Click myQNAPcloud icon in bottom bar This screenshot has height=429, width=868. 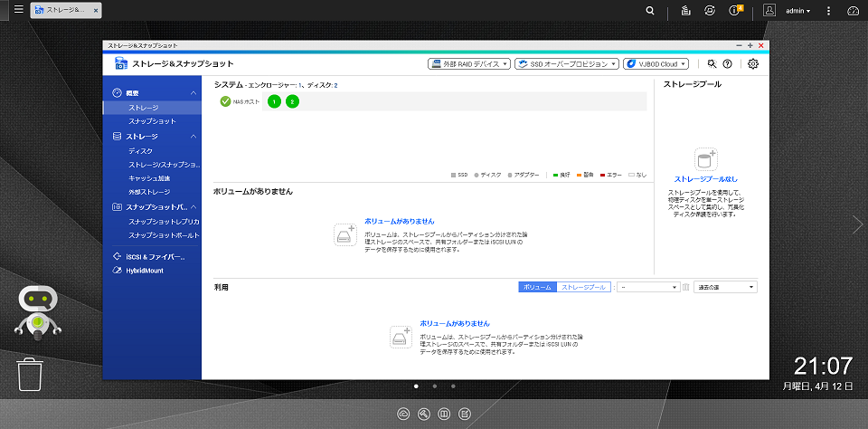403,414
